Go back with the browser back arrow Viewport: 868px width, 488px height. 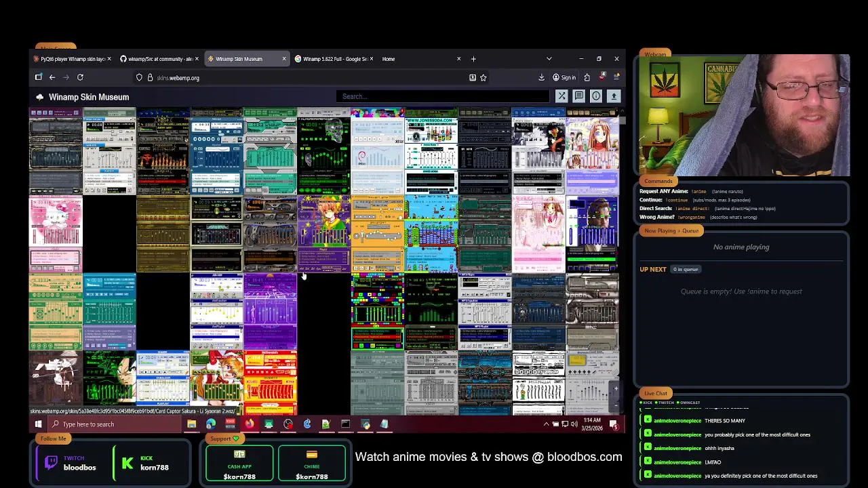pyautogui.click(x=52, y=77)
